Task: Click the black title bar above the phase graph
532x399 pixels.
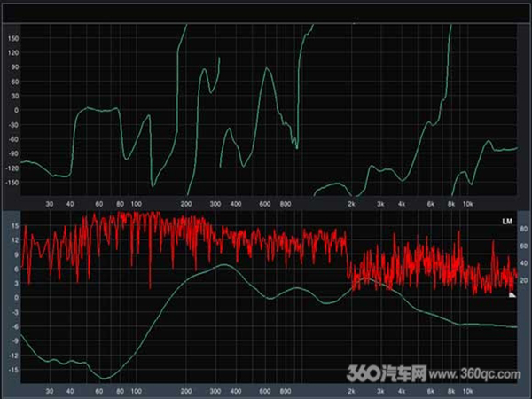Action: pos(266,12)
